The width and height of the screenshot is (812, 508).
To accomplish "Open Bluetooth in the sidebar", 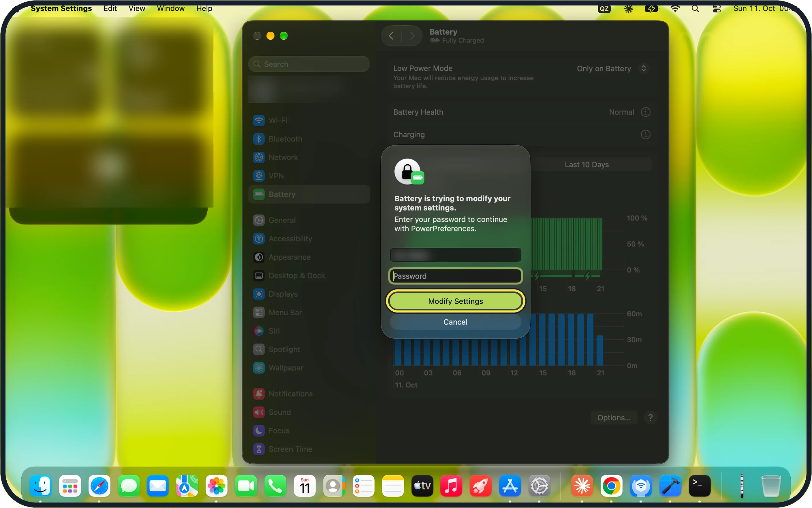I will point(309,139).
